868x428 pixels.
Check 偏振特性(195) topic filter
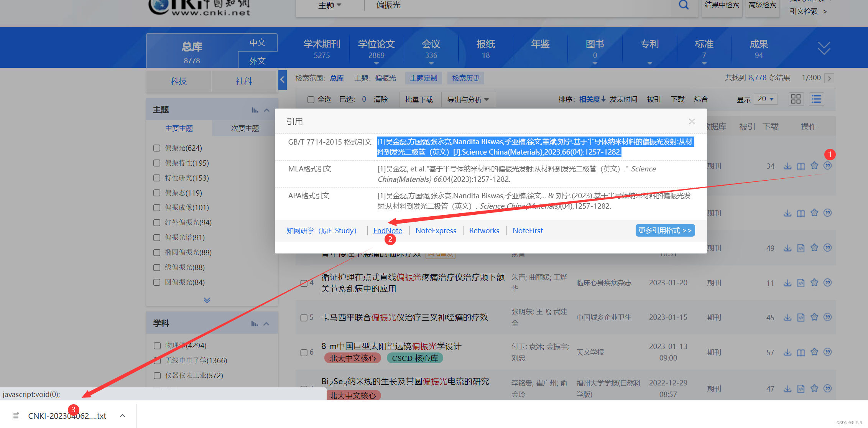pyautogui.click(x=157, y=163)
